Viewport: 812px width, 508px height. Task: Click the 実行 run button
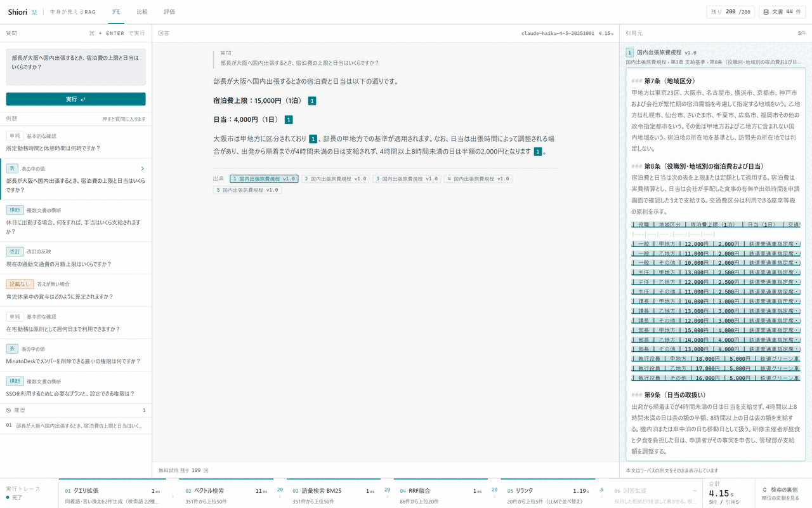coord(75,99)
